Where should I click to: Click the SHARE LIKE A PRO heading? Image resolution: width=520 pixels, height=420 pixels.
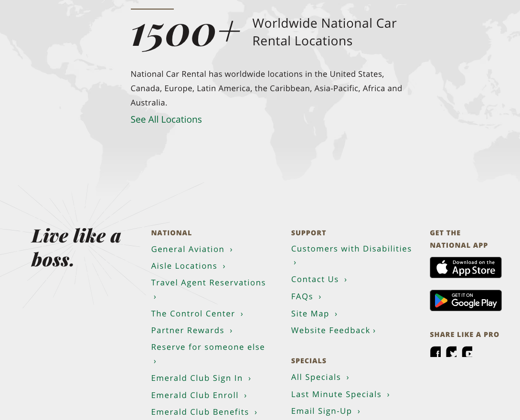pos(464,335)
